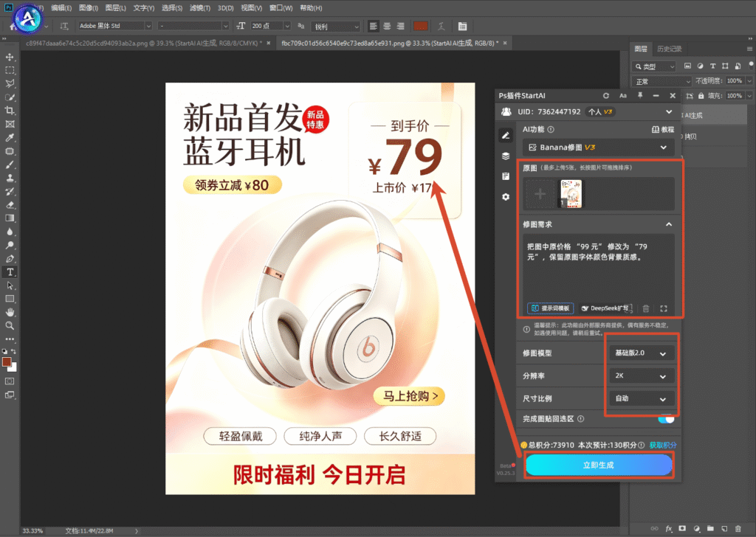Select the Clone Stamp tool
756x537 pixels.
pos(10,178)
